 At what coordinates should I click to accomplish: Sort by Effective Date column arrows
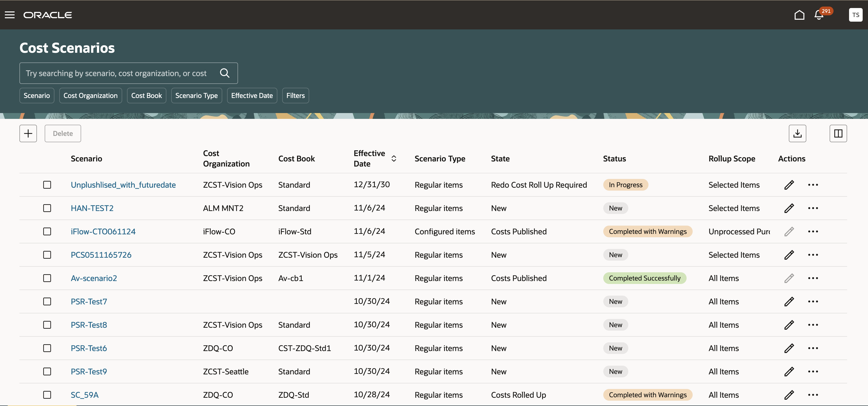394,159
